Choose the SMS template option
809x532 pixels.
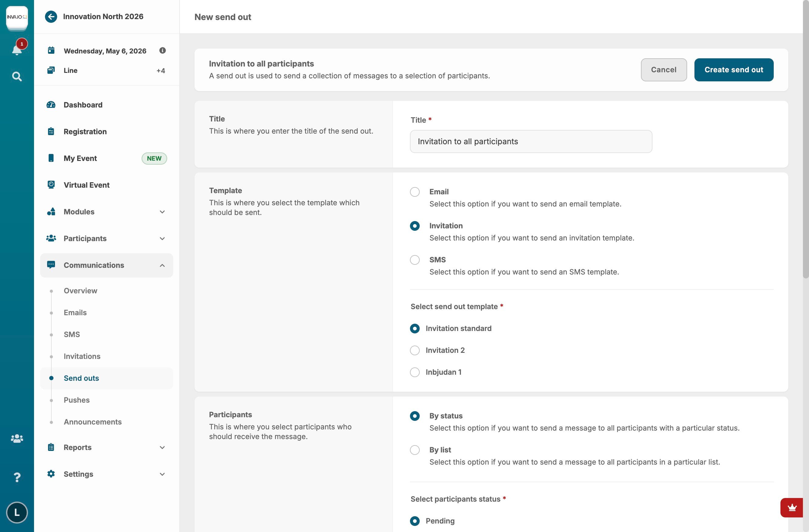[415, 260]
